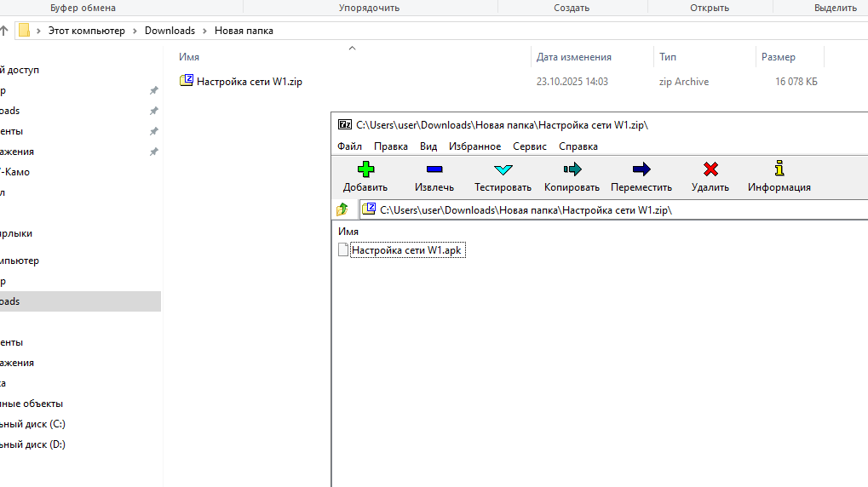The height and width of the screenshot is (487, 868).
Task: Click the Downloads breadcrumb in address bar
Action: point(170,31)
